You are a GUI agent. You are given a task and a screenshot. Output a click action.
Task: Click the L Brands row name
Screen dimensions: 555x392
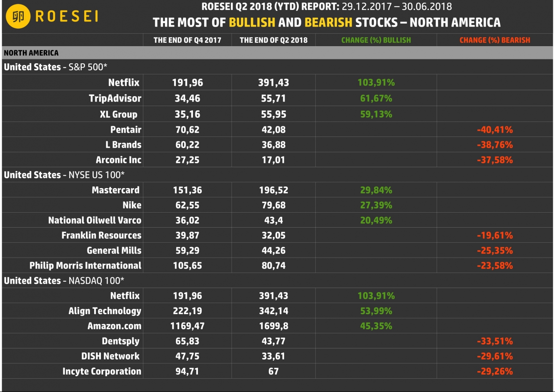click(x=123, y=145)
